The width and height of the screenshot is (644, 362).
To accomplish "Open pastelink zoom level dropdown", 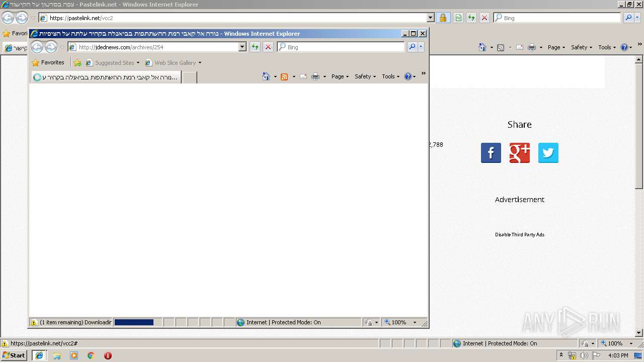I will [631, 343].
